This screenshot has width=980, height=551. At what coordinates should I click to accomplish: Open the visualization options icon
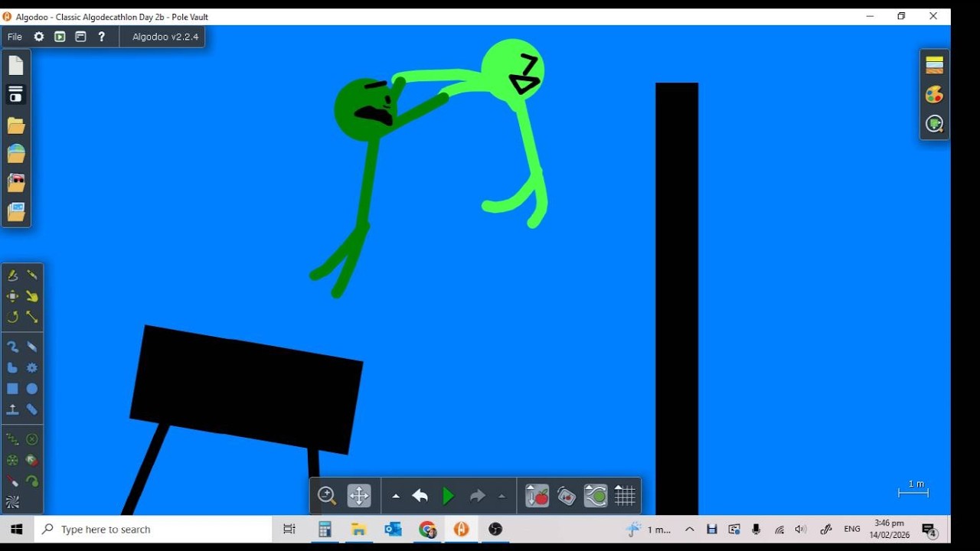point(934,124)
